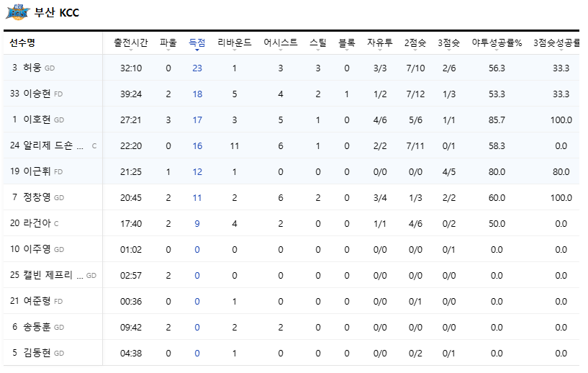Sort table by 야투성공률% column
588x373 pixels.
(x=497, y=42)
